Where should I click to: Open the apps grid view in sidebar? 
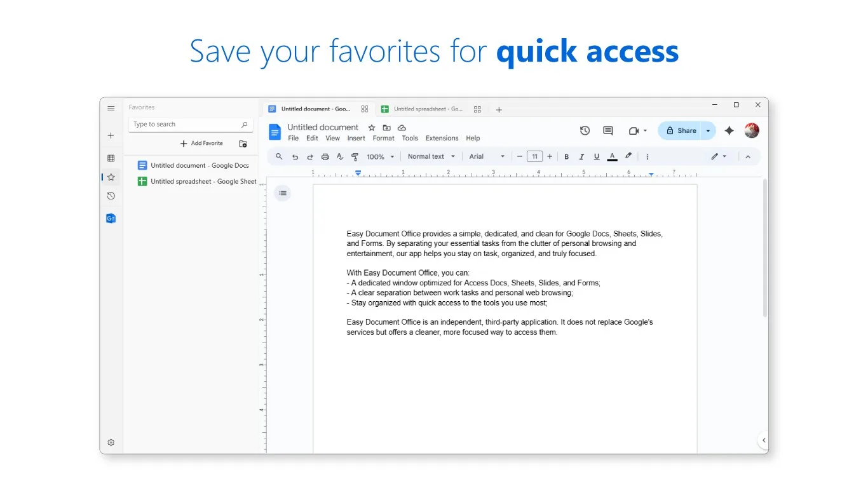[x=111, y=158]
